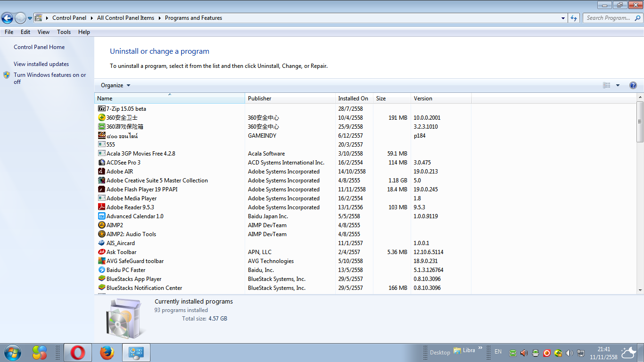This screenshot has height=362, width=644.
Task: Click the 7-Zip 15.05 beta program icon
Action: click(x=101, y=109)
